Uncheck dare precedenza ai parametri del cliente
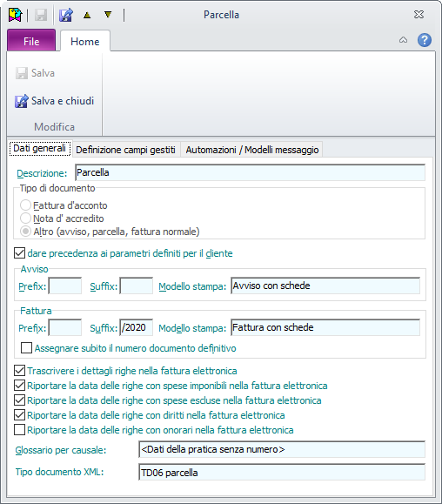442x504 pixels. 20,253
